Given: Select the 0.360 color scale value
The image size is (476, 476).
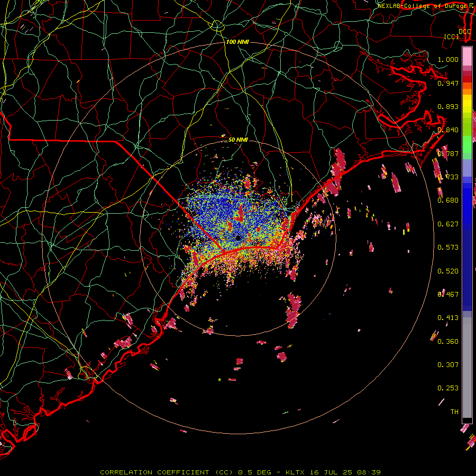Looking at the screenshot, I should [x=448, y=342].
